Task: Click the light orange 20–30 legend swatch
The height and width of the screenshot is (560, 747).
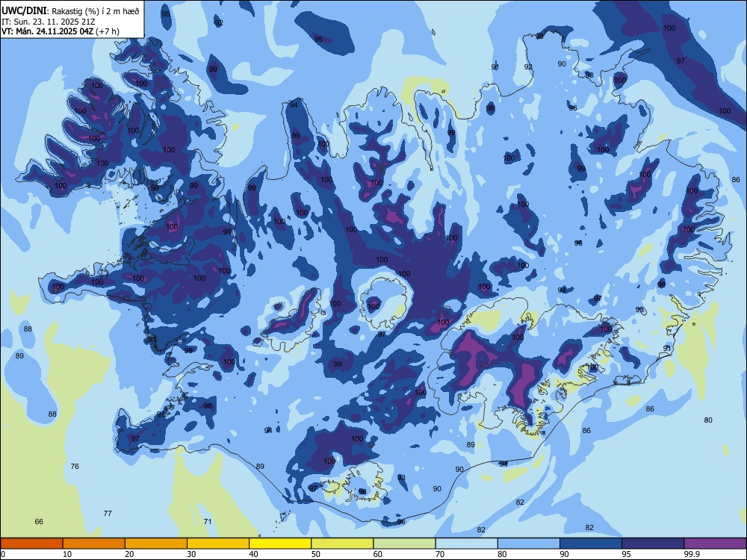Action: tap(156, 544)
